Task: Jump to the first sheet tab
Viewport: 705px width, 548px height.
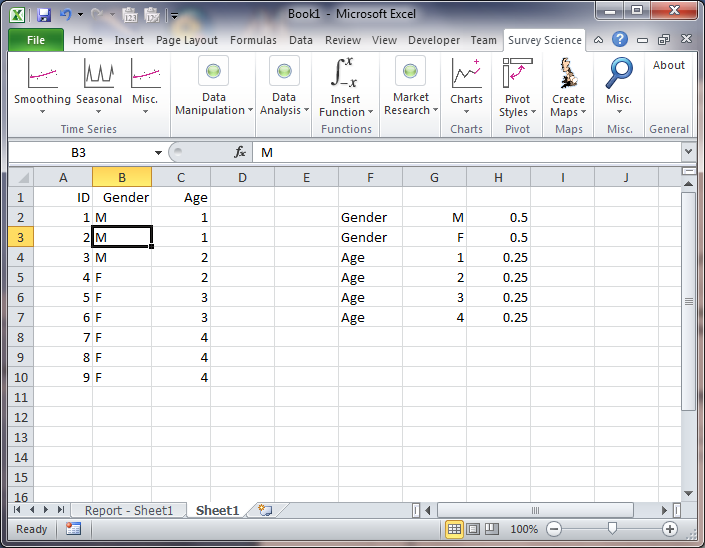Action: [17, 510]
